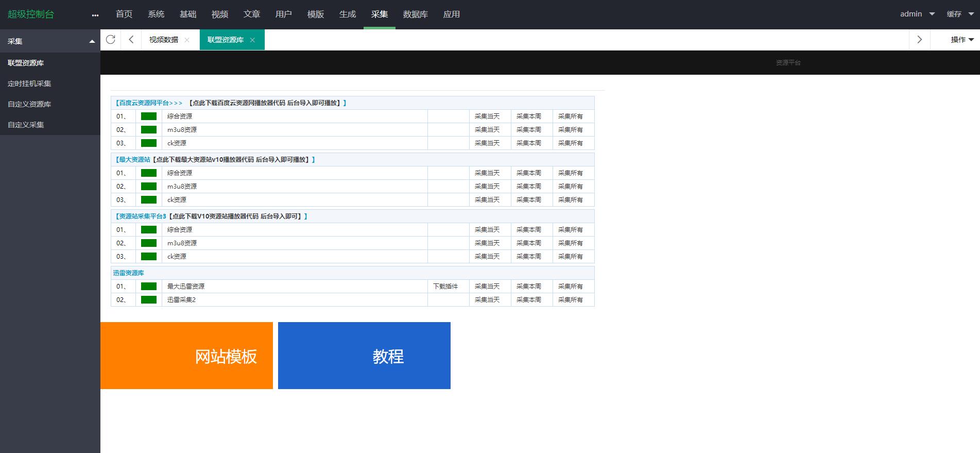Click the 百度云资源网平台 link
The width and height of the screenshot is (980, 453).
point(148,103)
